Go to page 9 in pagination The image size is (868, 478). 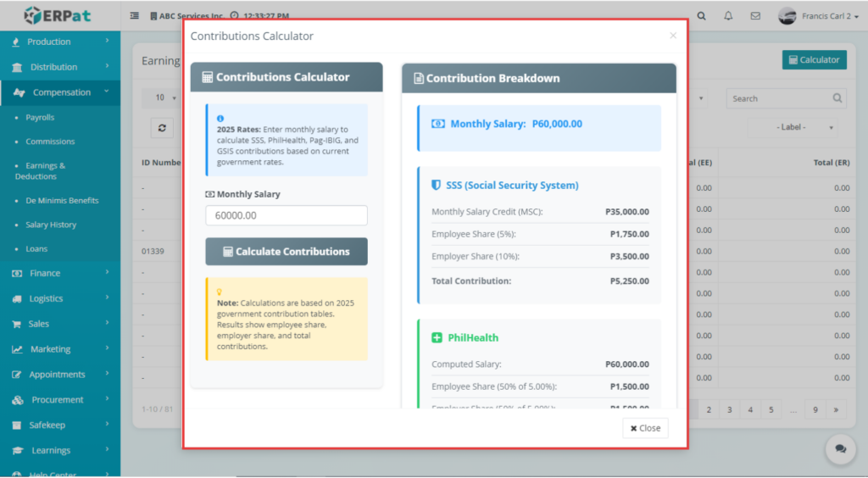click(x=815, y=409)
